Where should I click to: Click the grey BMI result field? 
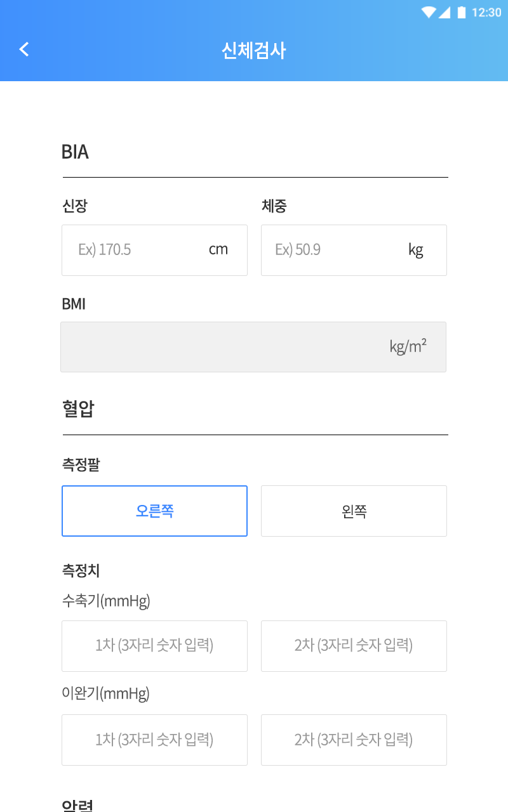pyautogui.click(x=253, y=347)
